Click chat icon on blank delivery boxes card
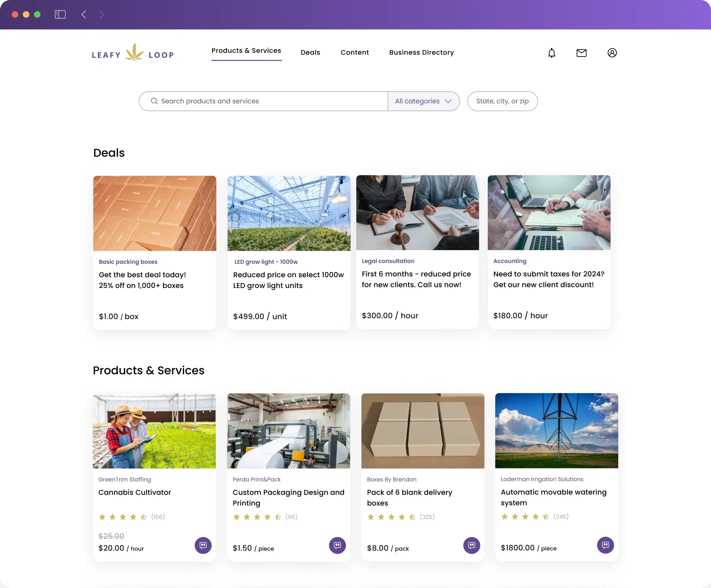The image size is (711, 588). [x=471, y=545]
